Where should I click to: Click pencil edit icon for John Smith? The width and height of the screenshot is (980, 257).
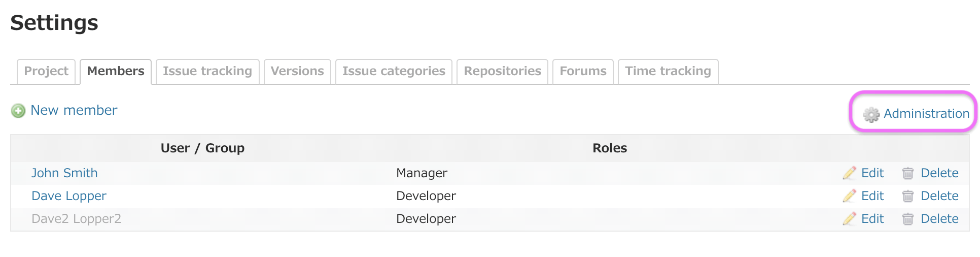tap(849, 173)
